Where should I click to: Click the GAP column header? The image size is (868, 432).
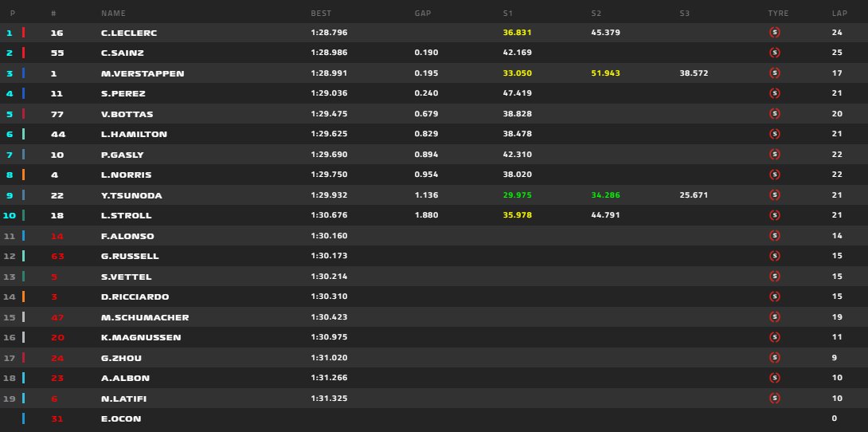tap(423, 14)
